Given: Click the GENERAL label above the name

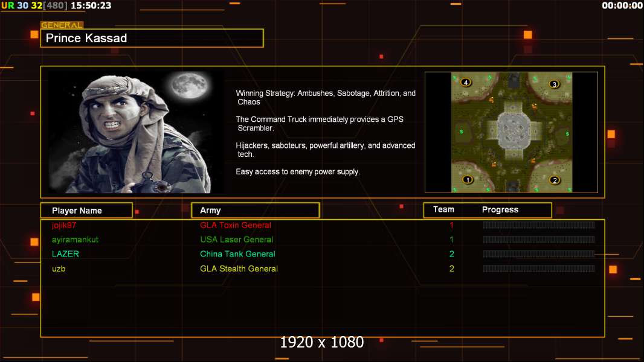Looking at the screenshot, I should pos(62,25).
